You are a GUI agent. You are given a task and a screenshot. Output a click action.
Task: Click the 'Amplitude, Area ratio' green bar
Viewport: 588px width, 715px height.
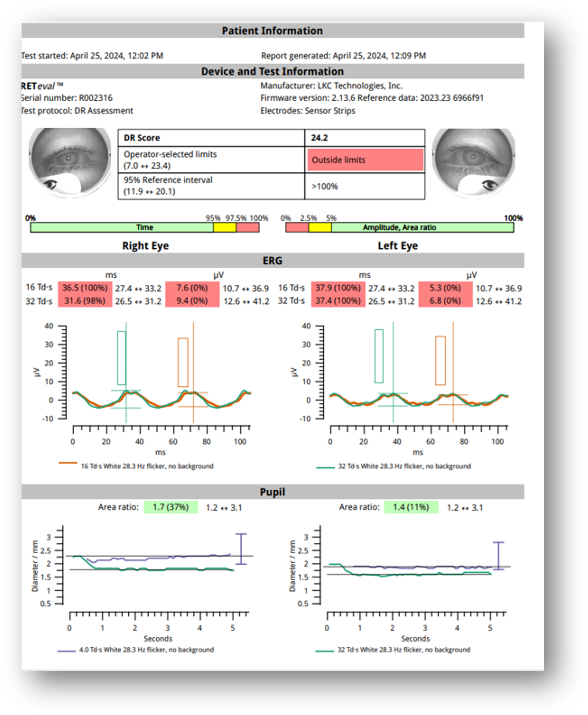[422, 227]
